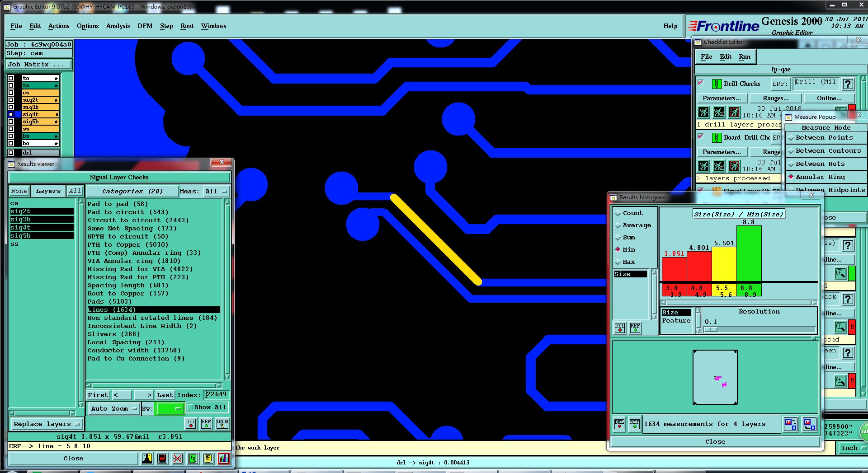The height and width of the screenshot is (473, 868).
Task: Click red-outlined run icon under Board-Drill Checks
Action: [734, 166]
